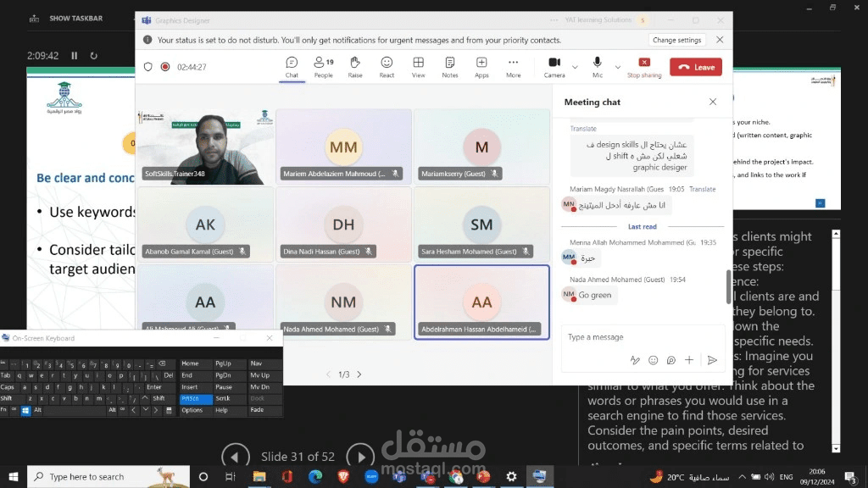Image resolution: width=868 pixels, height=488 pixels.
Task: Click Nav on On-Screen Keyboard
Action: click(264, 363)
